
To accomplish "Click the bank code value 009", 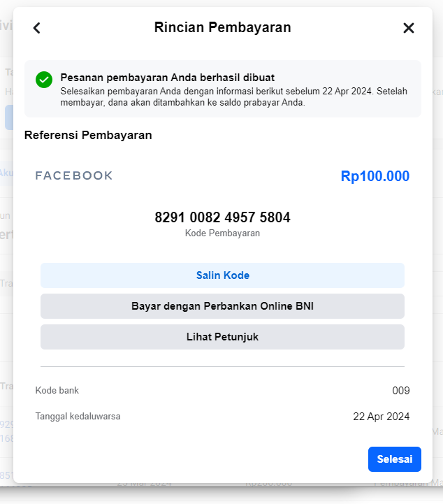I will (x=401, y=391).
